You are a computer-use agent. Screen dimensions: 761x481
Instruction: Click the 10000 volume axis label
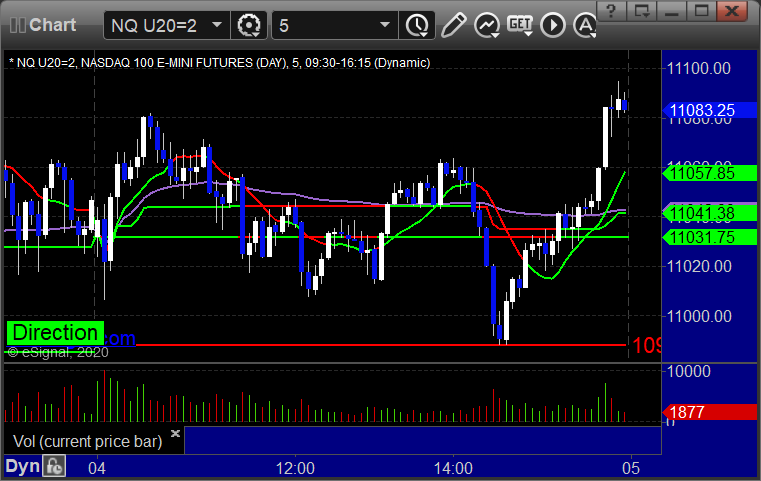[x=689, y=371]
